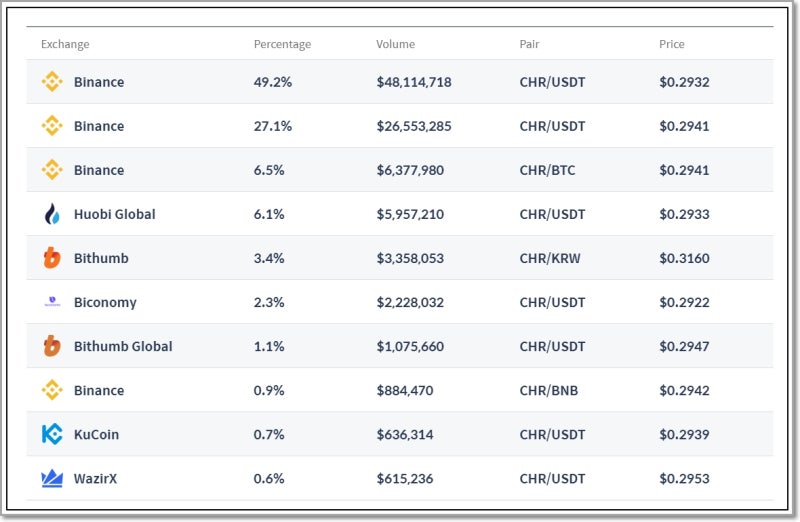
Task: Open the CHR/BNB trading pair
Action: pyautogui.click(x=549, y=390)
